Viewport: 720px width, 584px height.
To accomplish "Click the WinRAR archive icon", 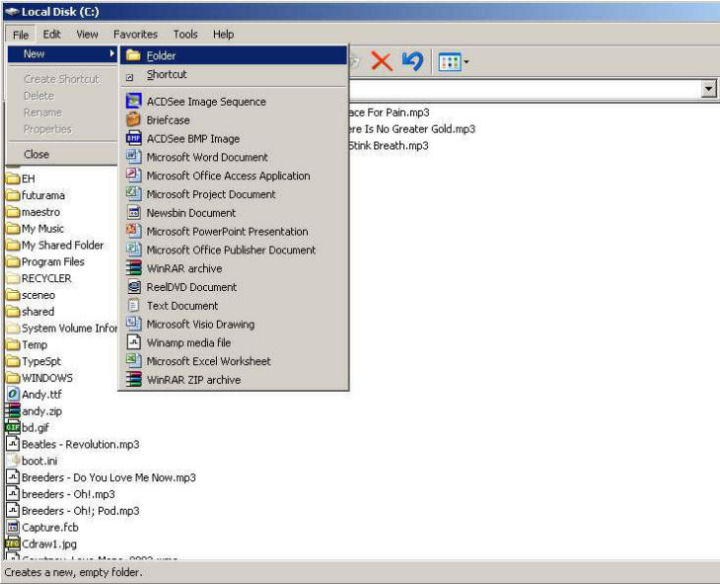I will [x=134, y=268].
